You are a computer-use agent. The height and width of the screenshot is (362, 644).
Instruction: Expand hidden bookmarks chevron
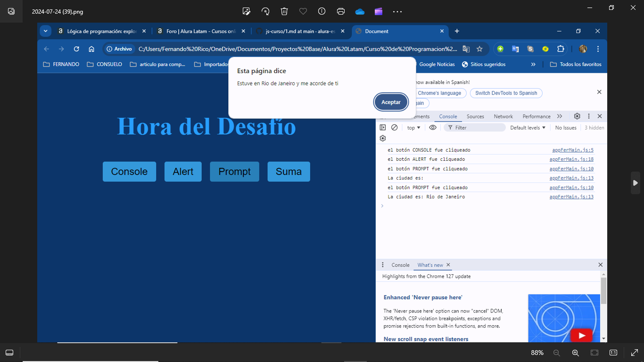533,64
